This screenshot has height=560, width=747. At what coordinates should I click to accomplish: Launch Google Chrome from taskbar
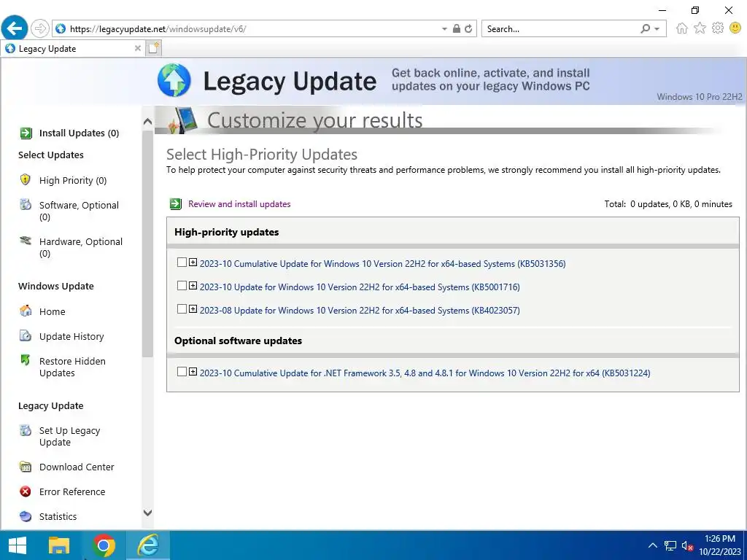[x=104, y=545]
